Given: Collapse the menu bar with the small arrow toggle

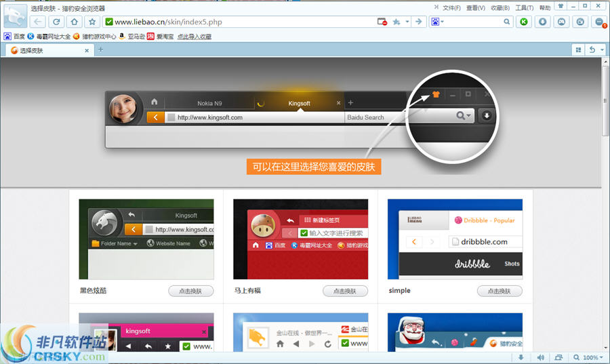Looking at the screenshot, I should pyautogui.click(x=436, y=7).
